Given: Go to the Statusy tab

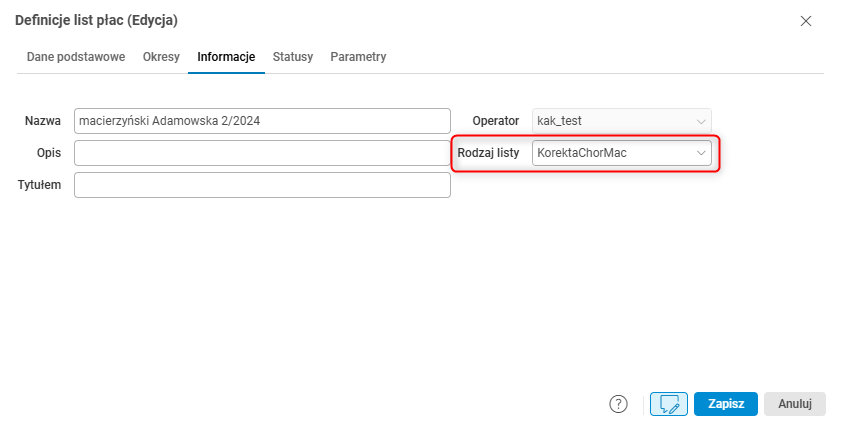Looking at the screenshot, I should pos(293,57).
